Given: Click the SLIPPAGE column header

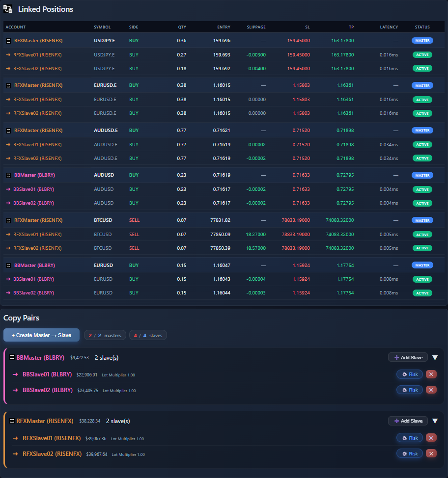Looking at the screenshot, I should click(256, 27).
